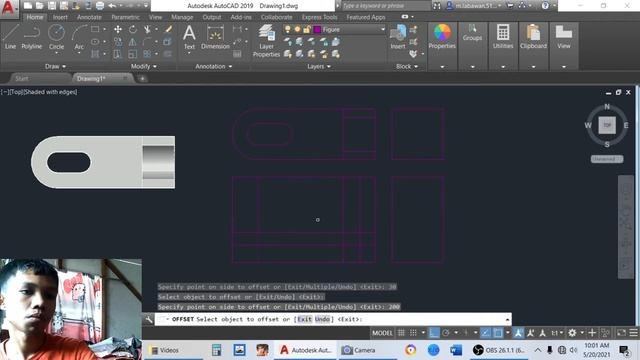The width and height of the screenshot is (640, 360).
Task: Switch to the Insert ribbon tab
Action: click(60, 17)
